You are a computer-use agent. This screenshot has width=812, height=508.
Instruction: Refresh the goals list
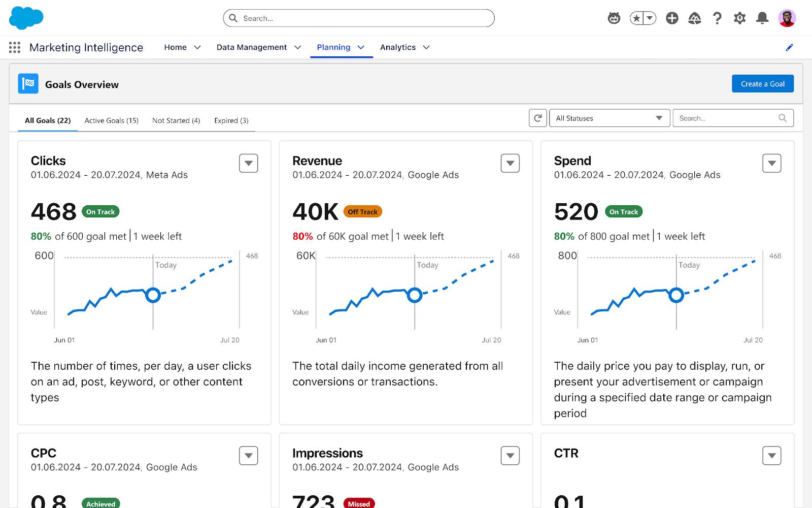538,118
